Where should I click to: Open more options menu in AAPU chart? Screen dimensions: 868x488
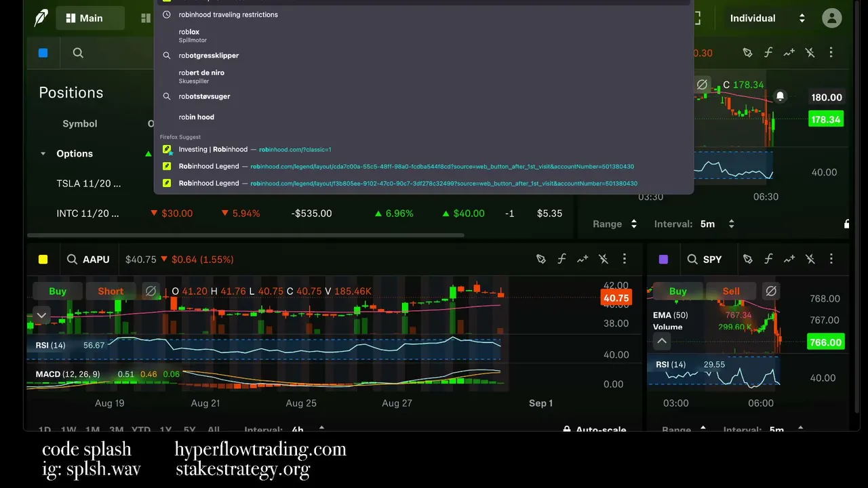tap(625, 259)
